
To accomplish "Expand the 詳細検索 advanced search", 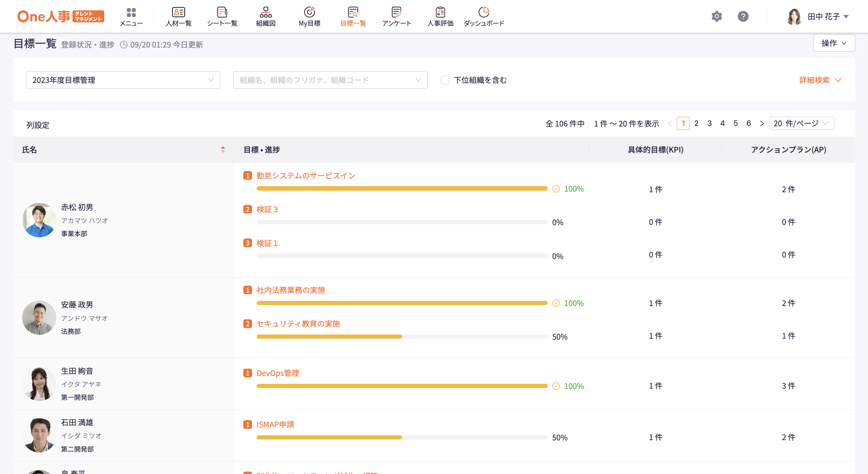I will tap(820, 80).
